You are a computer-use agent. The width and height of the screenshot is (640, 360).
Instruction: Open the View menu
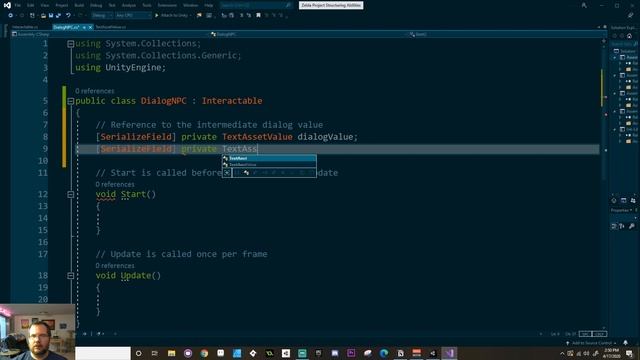pos(44,5)
